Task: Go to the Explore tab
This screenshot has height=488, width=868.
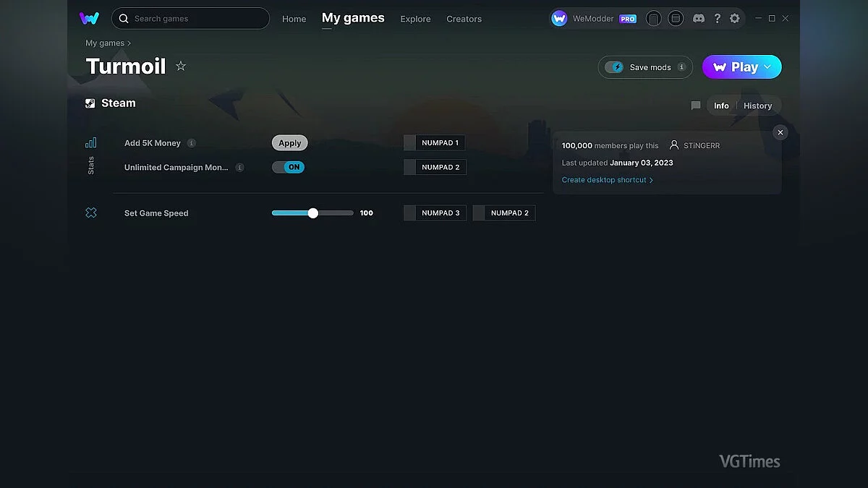Action: point(415,19)
